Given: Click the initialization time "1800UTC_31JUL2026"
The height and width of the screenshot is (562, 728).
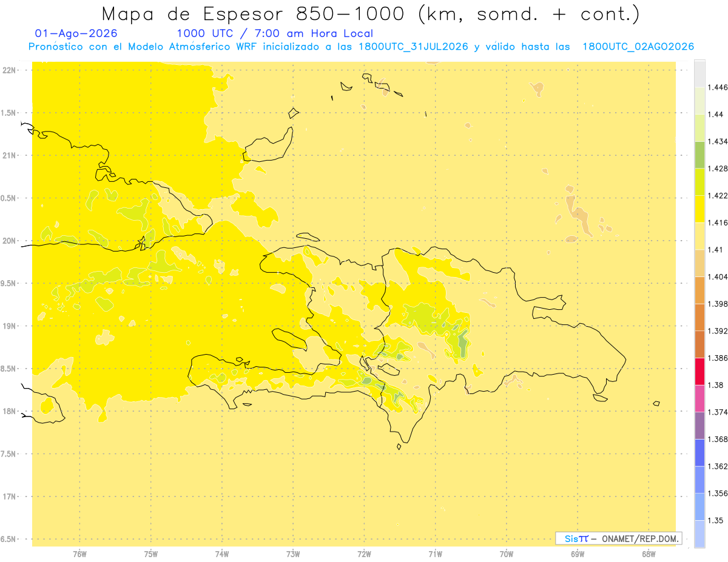Looking at the screenshot, I should click(413, 47).
